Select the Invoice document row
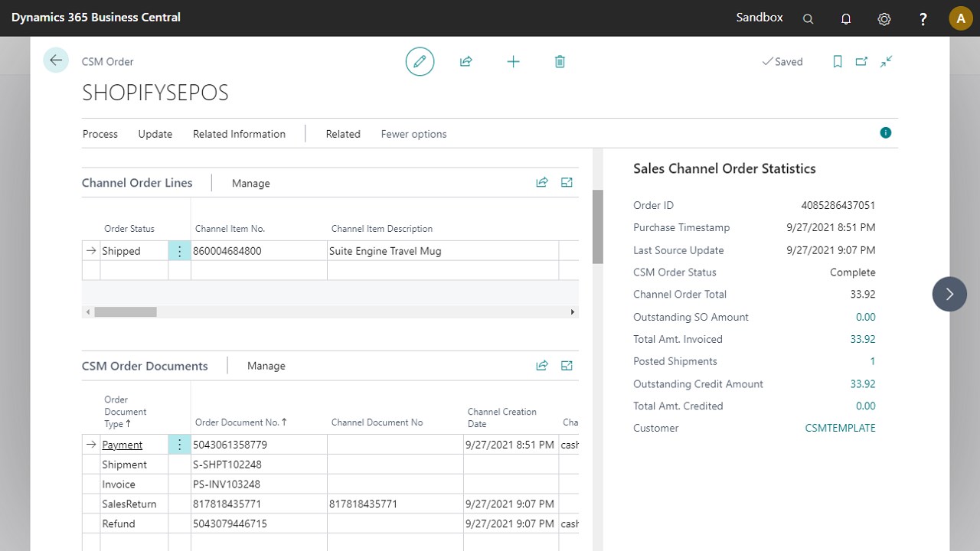Screen dimensions: 980x551 click(330, 484)
